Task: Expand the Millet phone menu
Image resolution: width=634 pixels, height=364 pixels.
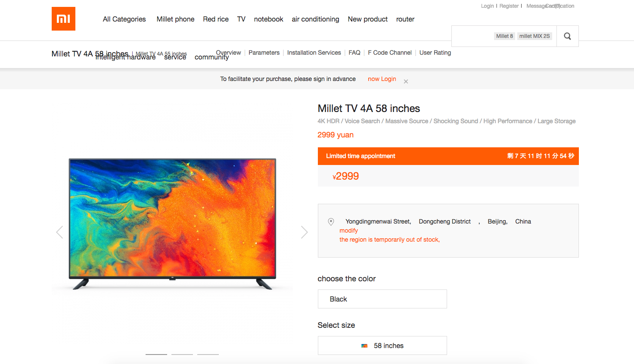Action: coord(175,19)
